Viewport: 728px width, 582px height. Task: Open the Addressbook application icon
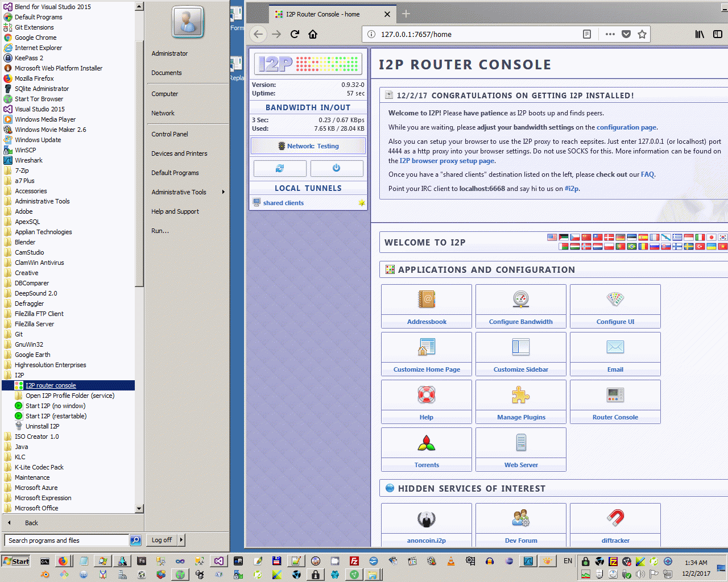click(427, 299)
